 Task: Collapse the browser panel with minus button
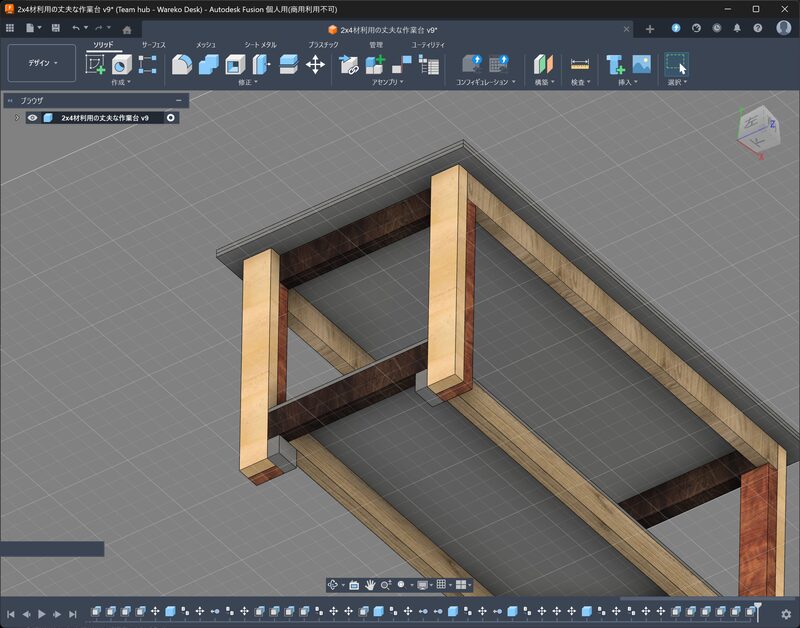tap(178, 100)
